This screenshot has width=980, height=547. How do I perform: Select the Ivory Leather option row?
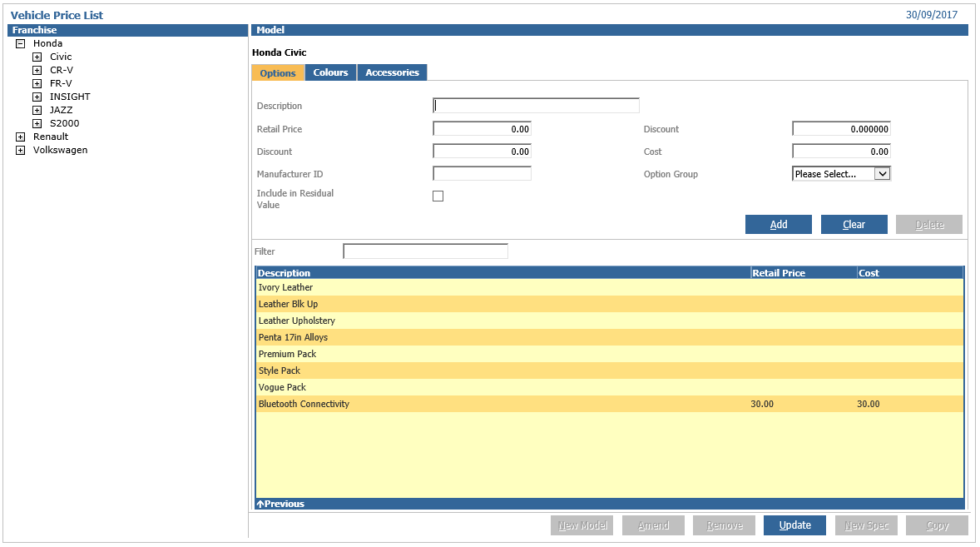pyautogui.click(x=609, y=287)
